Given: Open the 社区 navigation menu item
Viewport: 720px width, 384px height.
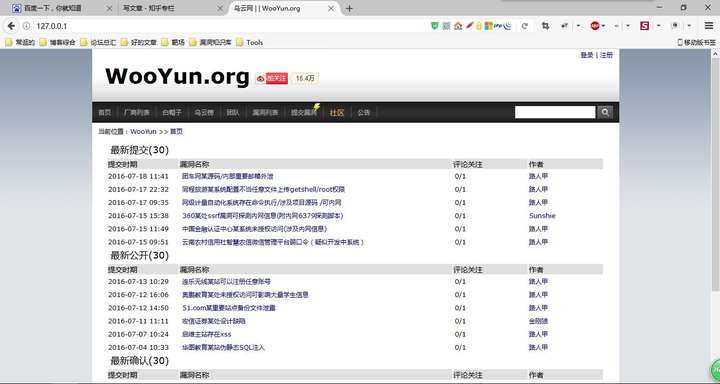Looking at the screenshot, I should tap(337, 113).
